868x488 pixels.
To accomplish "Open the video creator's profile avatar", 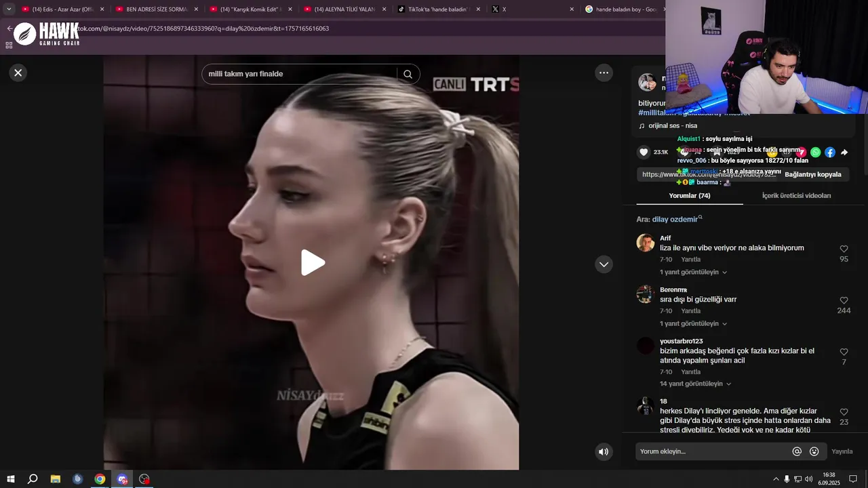I will click(x=647, y=83).
